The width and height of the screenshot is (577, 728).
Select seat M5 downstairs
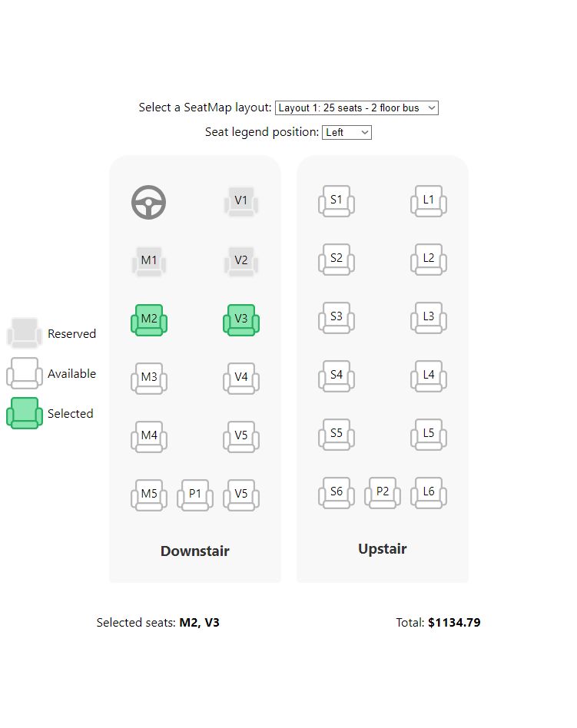pyautogui.click(x=149, y=495)
